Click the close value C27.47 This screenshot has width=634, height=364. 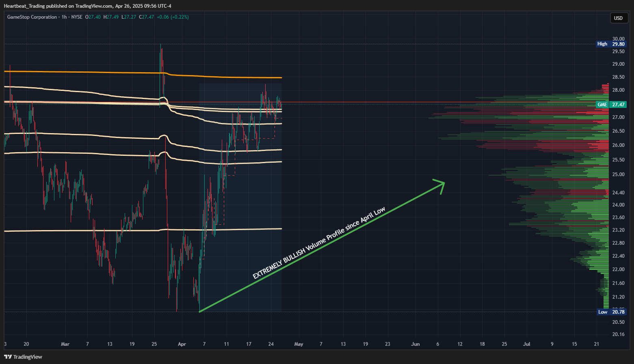[147, 17]
